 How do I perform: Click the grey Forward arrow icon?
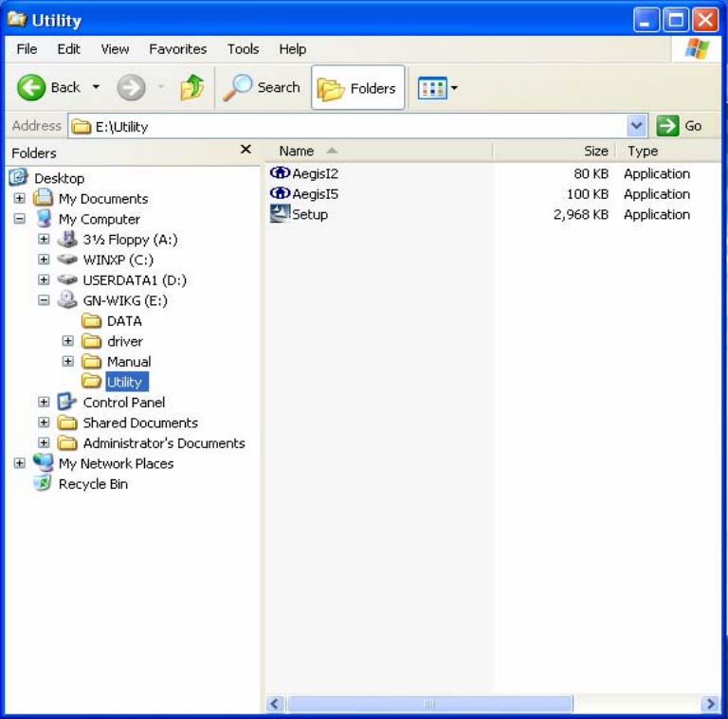coord(131,87)
